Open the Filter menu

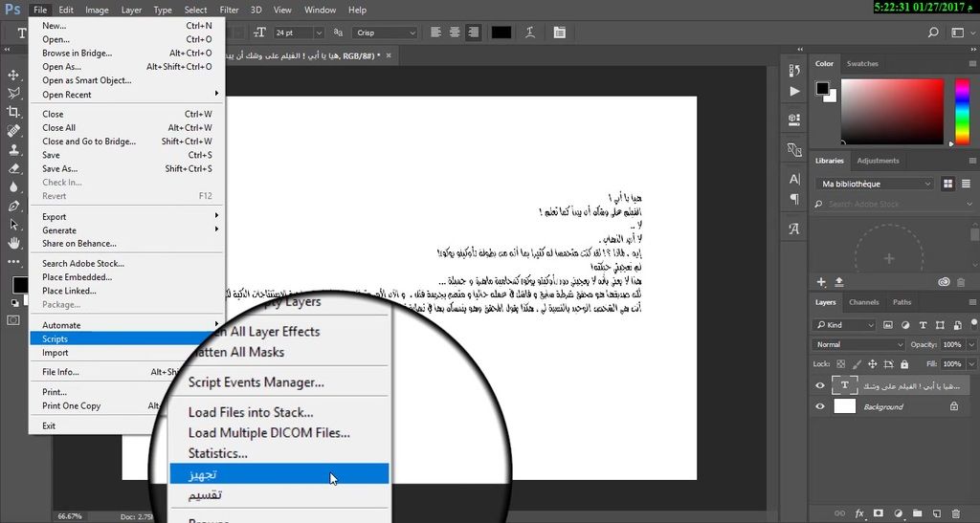click(229, 10)
